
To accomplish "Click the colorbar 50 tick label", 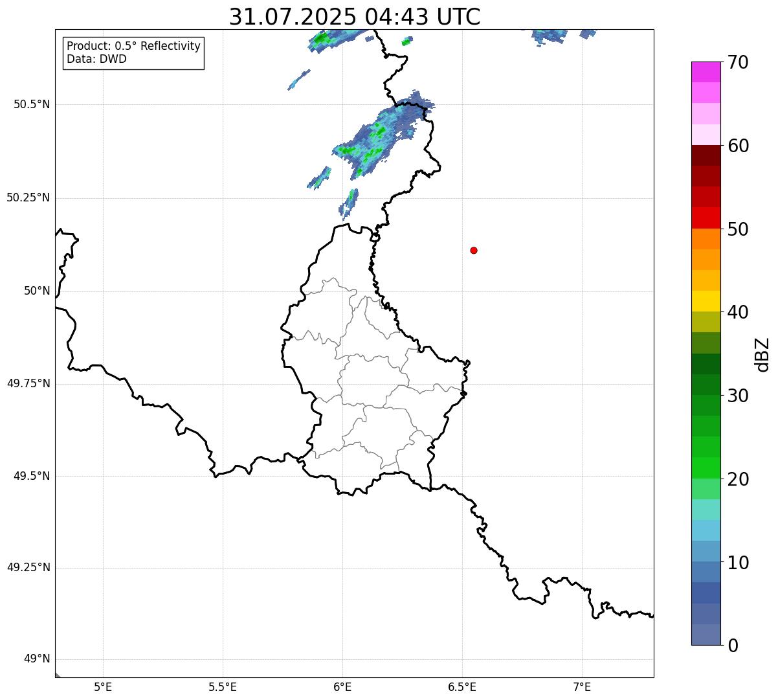I will pos(739,229).
